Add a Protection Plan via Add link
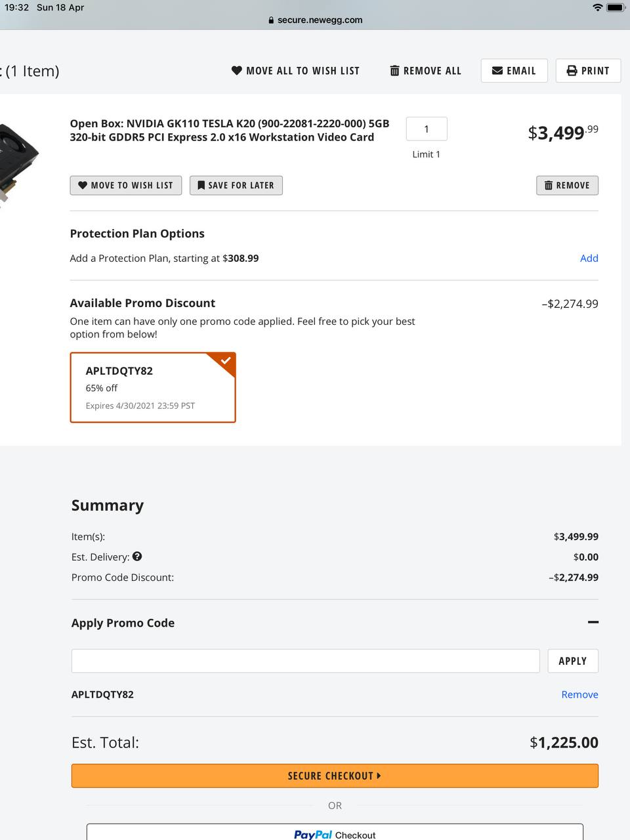630x840 pixels. [589, 258]
